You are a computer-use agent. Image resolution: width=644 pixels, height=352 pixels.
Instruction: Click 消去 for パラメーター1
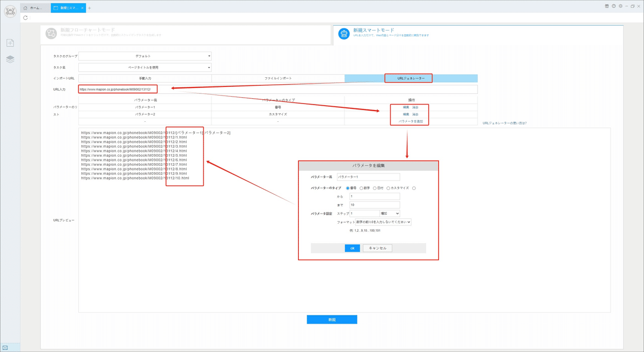[x=415, y=107]
